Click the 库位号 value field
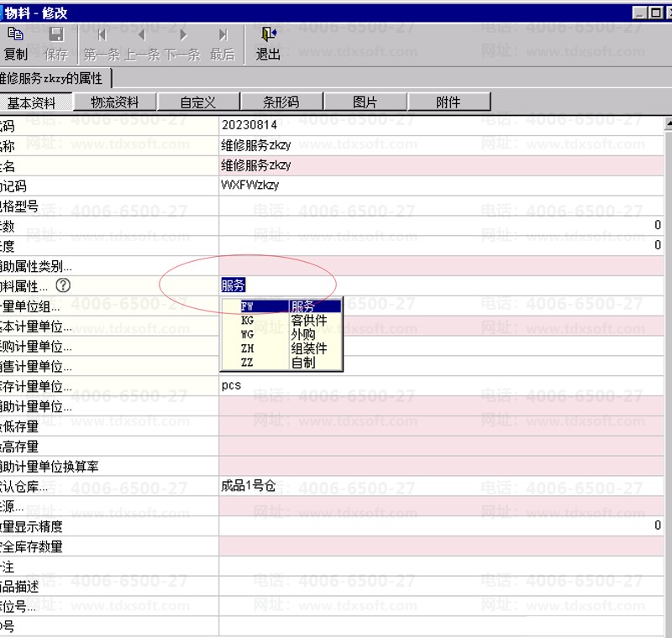 pos(442,606)
